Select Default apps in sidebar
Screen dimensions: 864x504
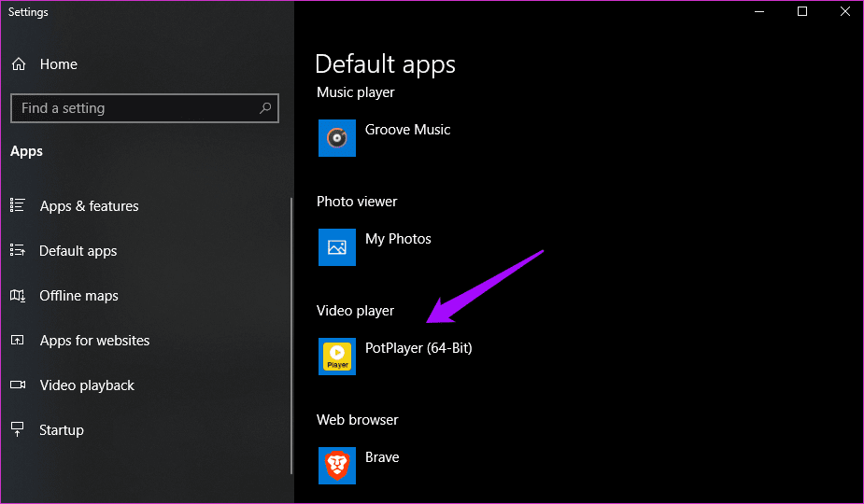point(78,251)
